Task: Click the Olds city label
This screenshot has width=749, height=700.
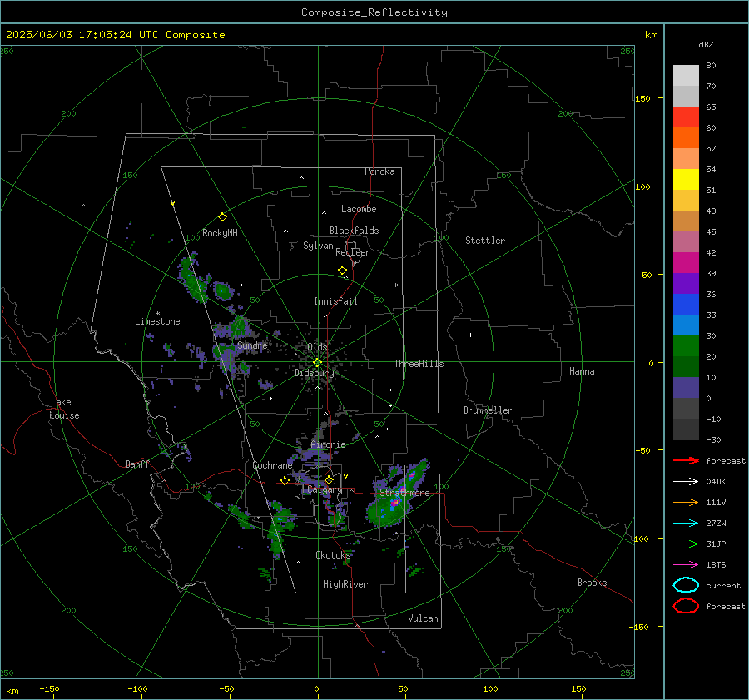Action: coord(317,347)
